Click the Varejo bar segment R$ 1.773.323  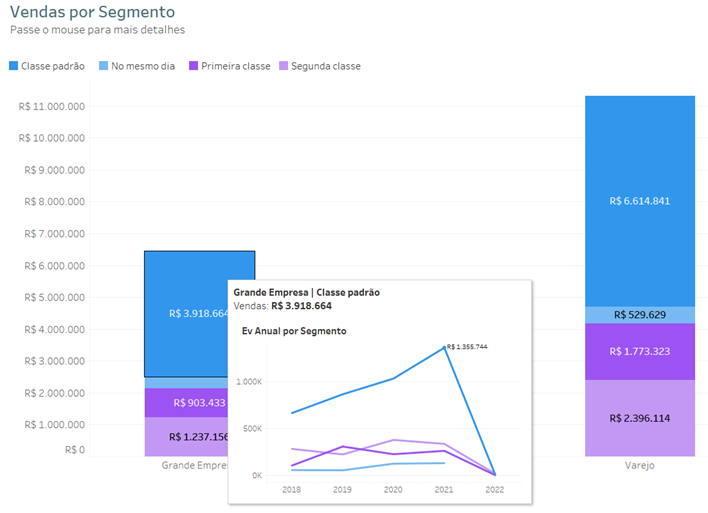click(640, 351)
